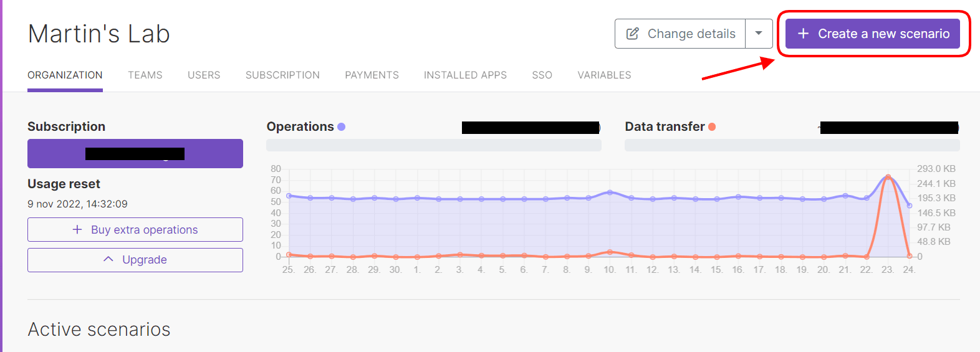Click the pencil edit icon beside Change details
The height and width of the screenshot is (352, 980).
pos(632,34)
